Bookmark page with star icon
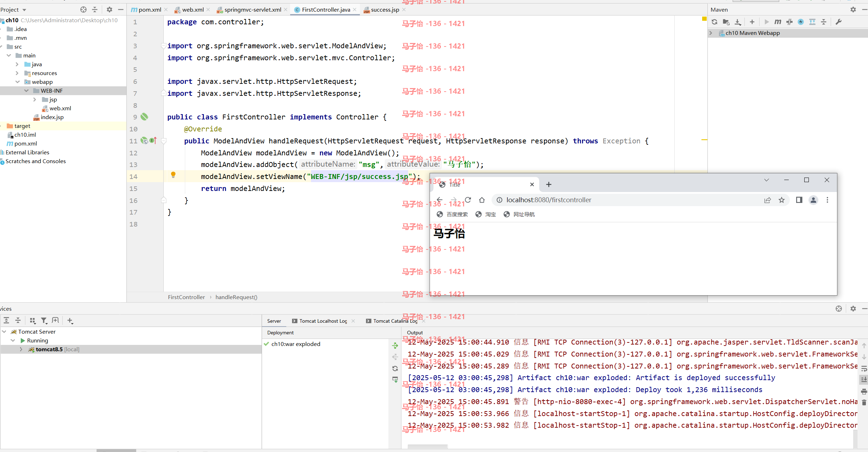This screenshot has height=452, width=868. click(782, 200)
